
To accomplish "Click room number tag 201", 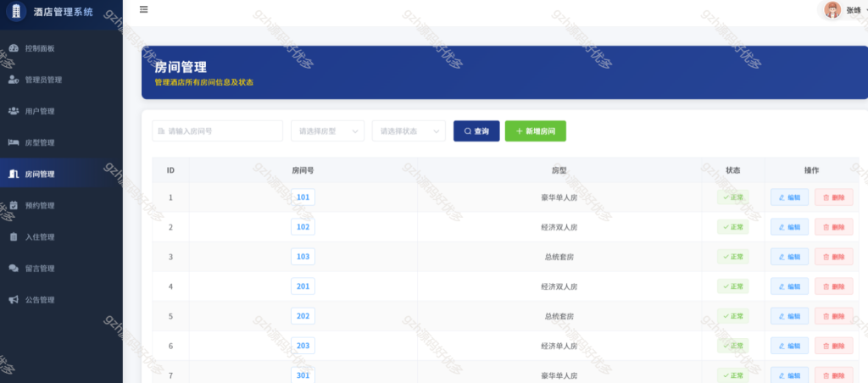I will [x=303, y=286].
